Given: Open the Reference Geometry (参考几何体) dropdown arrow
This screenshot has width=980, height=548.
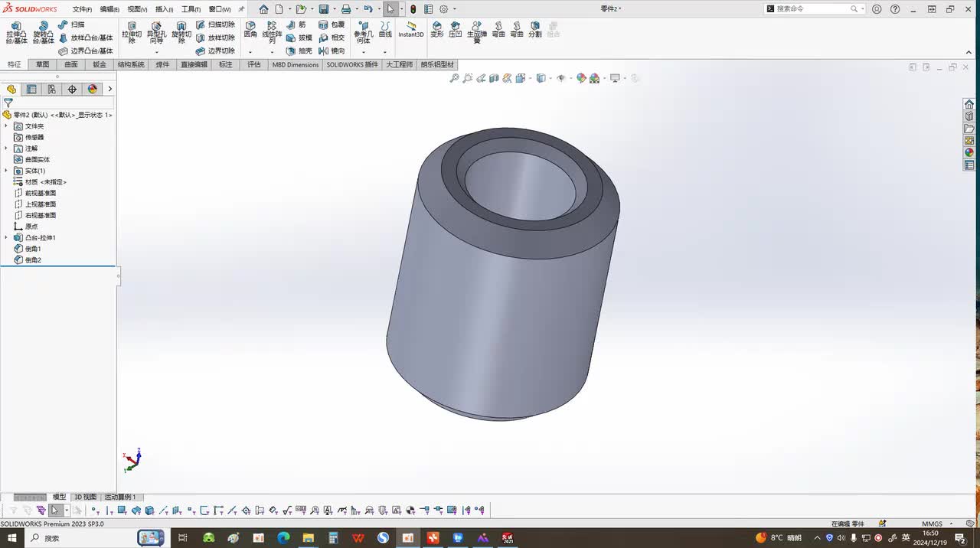Looking at the screenshot, I should click(x=363, y=52).
